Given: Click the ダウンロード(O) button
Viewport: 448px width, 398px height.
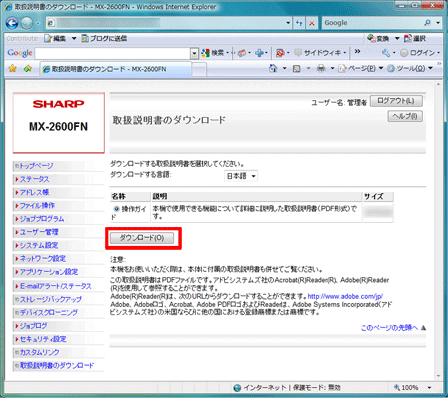Looking at the screenshot, I should (142, 238).
